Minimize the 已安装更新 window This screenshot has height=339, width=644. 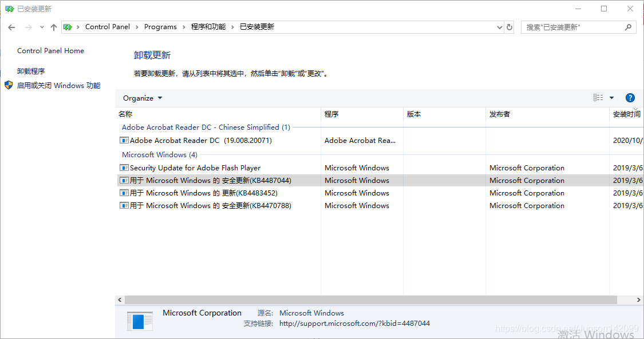[578, 9]
